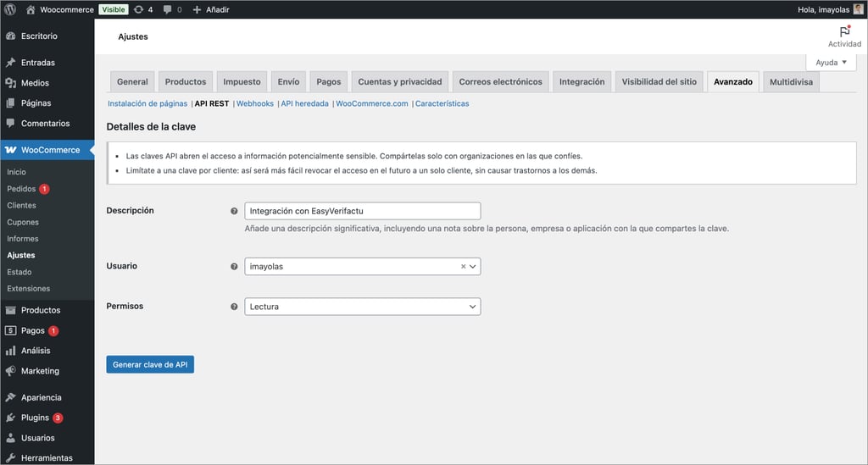Click the Análisis bar chart icon
Image resolution: width=868 pixels, height=465 pixels.
coord(10,351)
